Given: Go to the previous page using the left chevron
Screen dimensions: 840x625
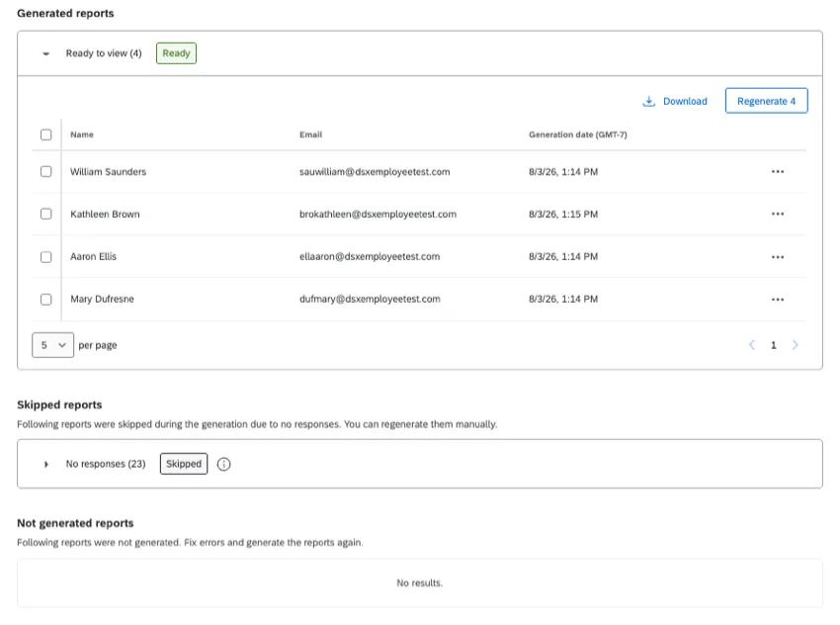Looking at the screenshot, I should [x=752, y=345].
